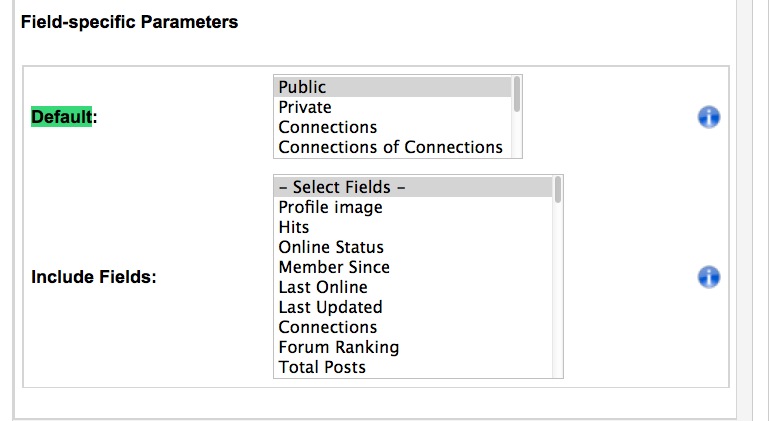Click the info icon beside Include Fields
This screenshot has width=771, height=421.
[x=709, y=277]
